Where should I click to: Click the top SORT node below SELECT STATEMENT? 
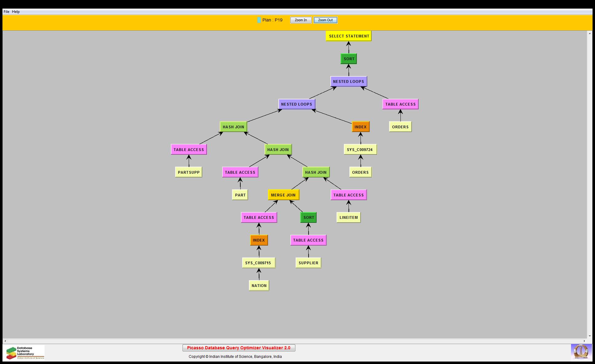point(349,59)
